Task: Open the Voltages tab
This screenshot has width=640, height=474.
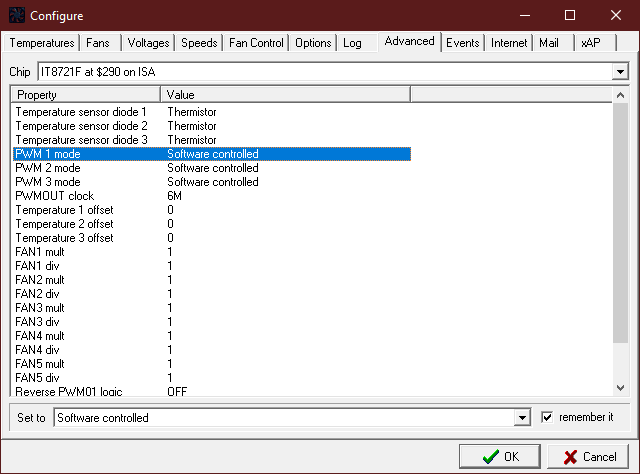Action: [148, 43]
